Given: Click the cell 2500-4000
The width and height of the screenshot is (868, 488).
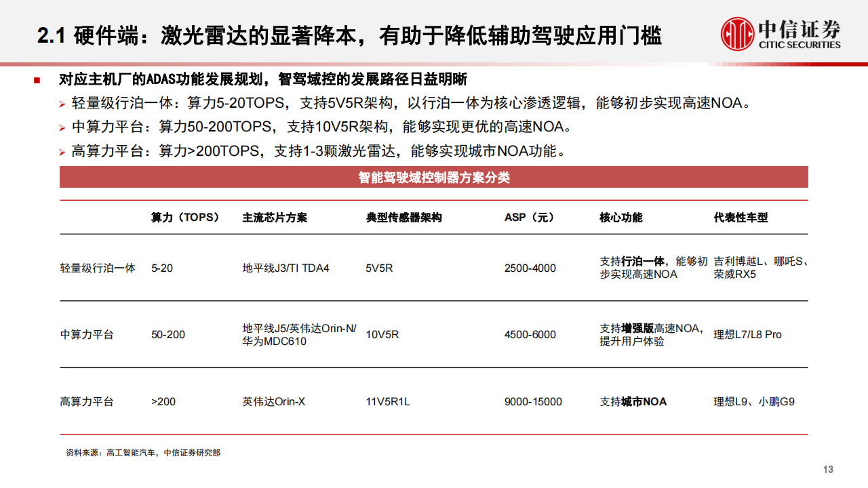Looking at the screenshot, I should click(x=530, y=268).
